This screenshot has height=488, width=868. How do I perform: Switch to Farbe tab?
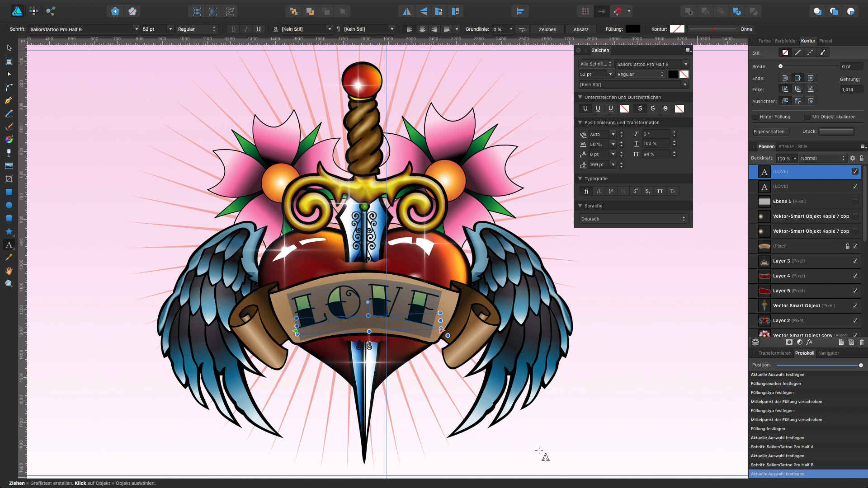764,41
